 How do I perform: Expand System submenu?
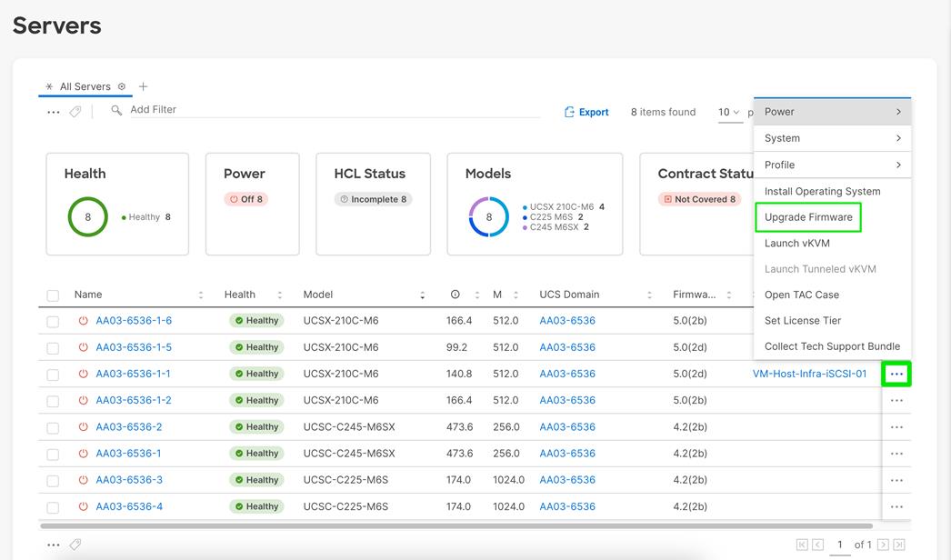pyautogui.click(x=832, y=138)
